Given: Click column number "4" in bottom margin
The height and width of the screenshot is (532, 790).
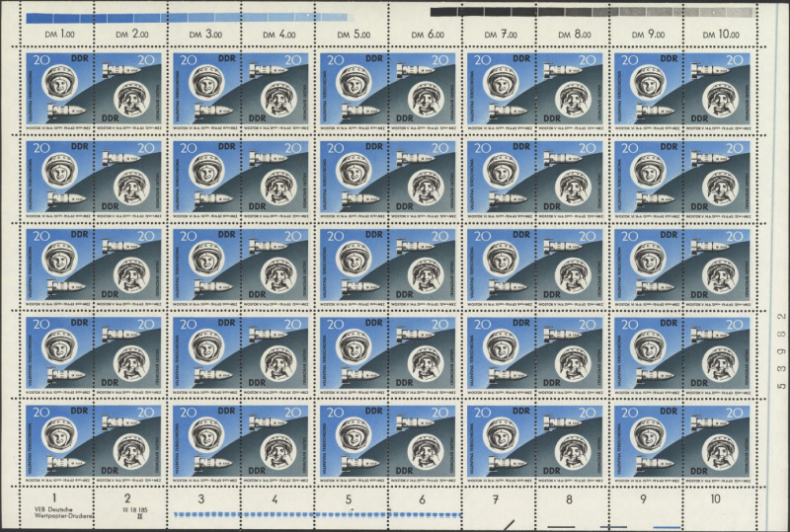Looking at the screenshot, I should [275, 499].
